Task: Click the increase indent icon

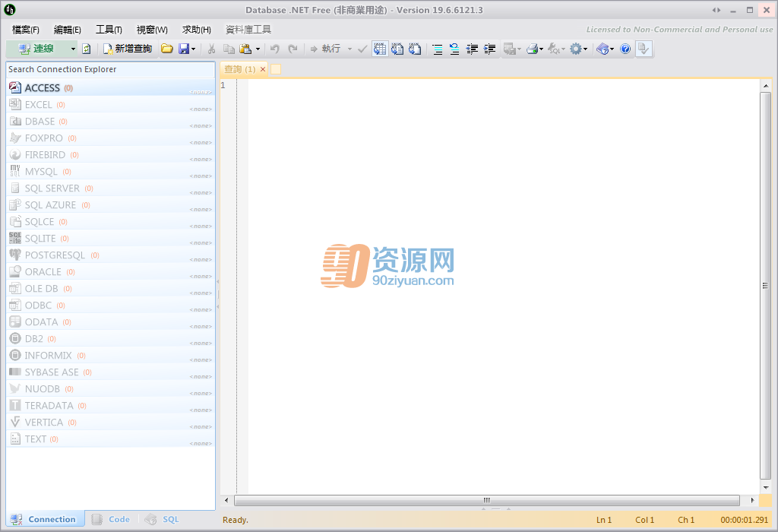Action: click(x=490, y=49)
